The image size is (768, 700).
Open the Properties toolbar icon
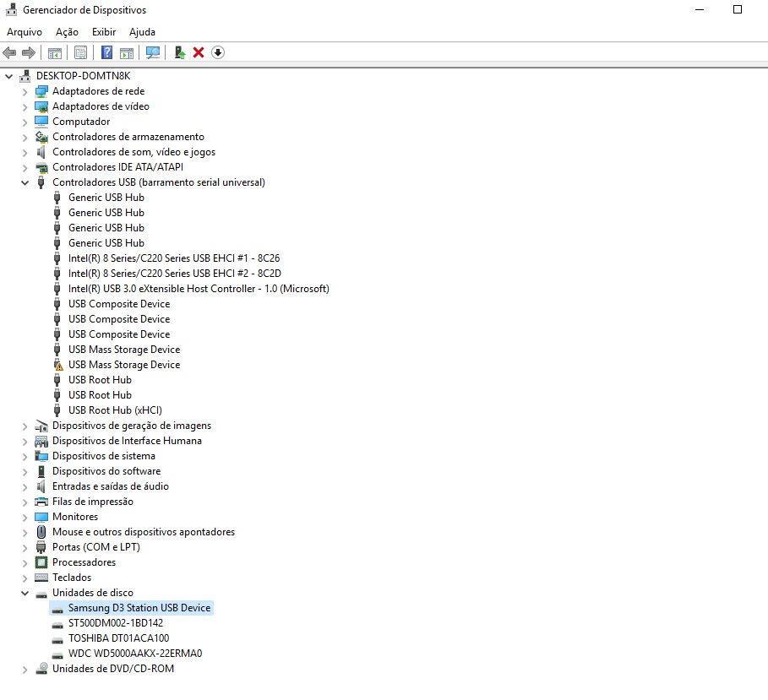coord(81,52)
